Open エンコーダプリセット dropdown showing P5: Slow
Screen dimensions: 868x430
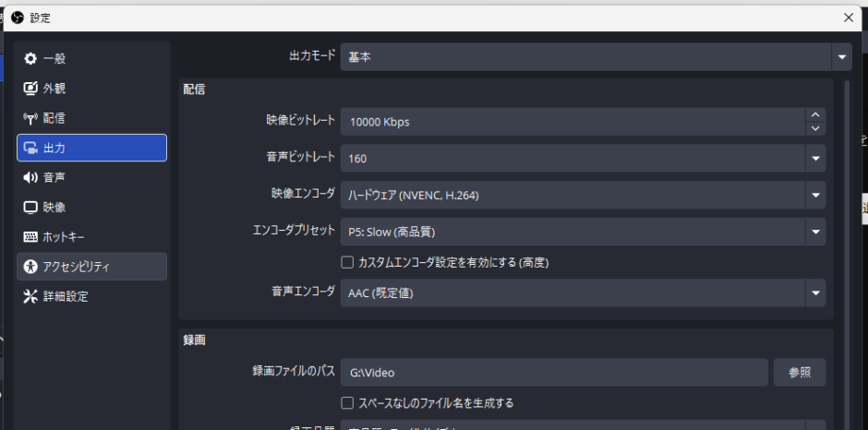(x=583, y=232)
